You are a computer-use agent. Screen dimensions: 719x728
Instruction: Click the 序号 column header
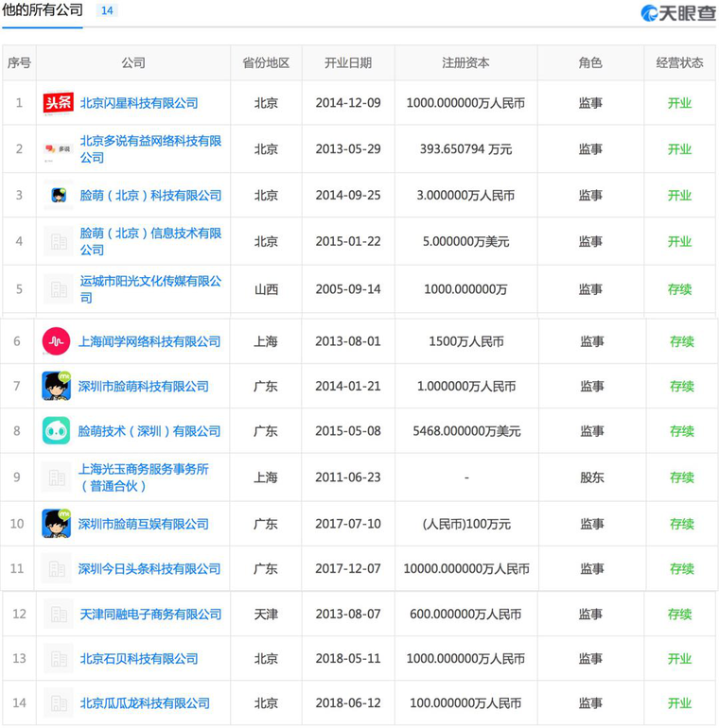click(x=19, y=62)
